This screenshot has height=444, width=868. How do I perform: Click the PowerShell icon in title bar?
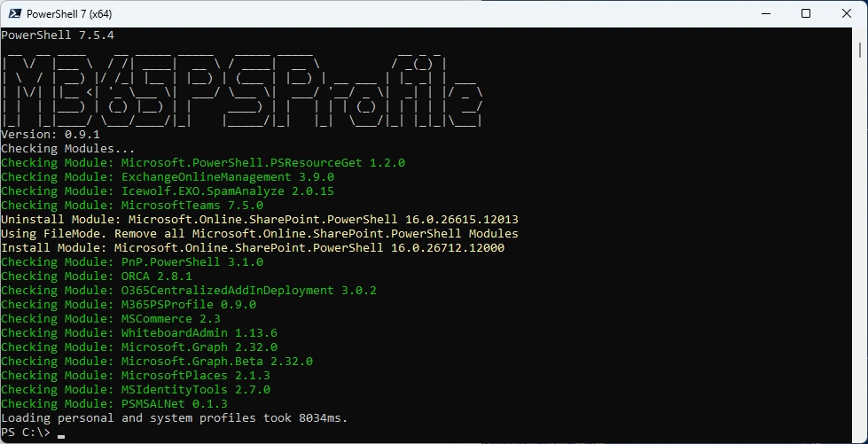12,13
